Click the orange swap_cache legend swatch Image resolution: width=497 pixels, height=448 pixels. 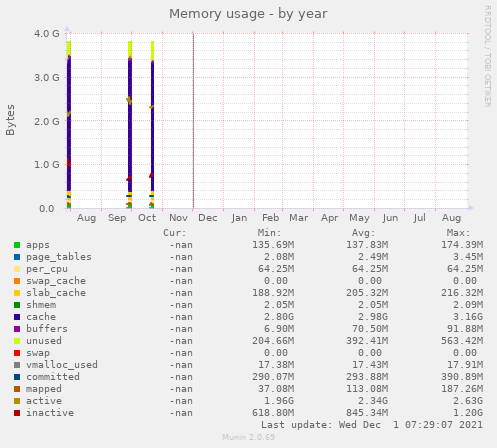point(17,281)
